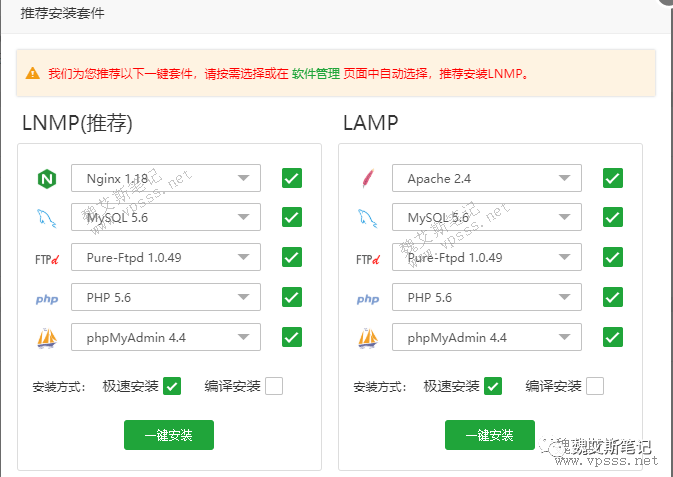
Task: Click the orange warning triangle icon
Action: pyautogui.click(x=33, y=73)
